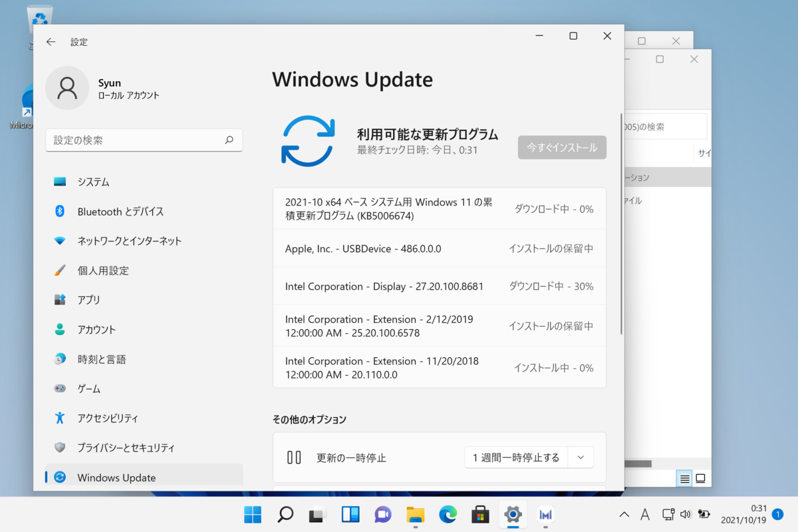Select Apple, Inc. USBDevice update entry
Screen dimensions: 798x532
click(440, 249)
